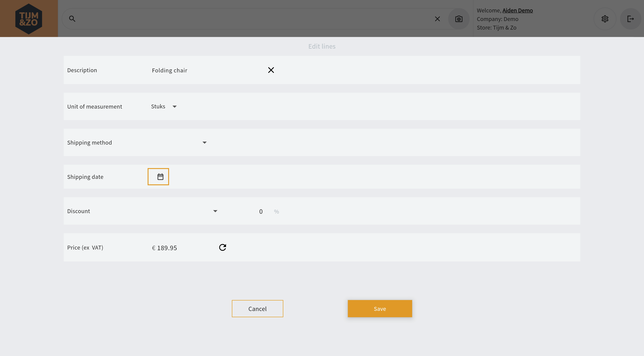Click the discount percentage value field
This screenshot has width=644, height=356.
(261, 212)
